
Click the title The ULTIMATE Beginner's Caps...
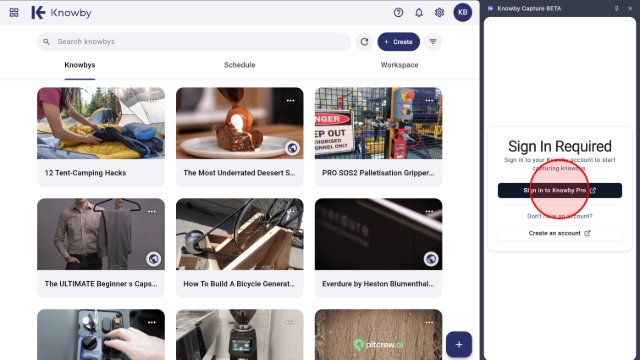(101, 284)
